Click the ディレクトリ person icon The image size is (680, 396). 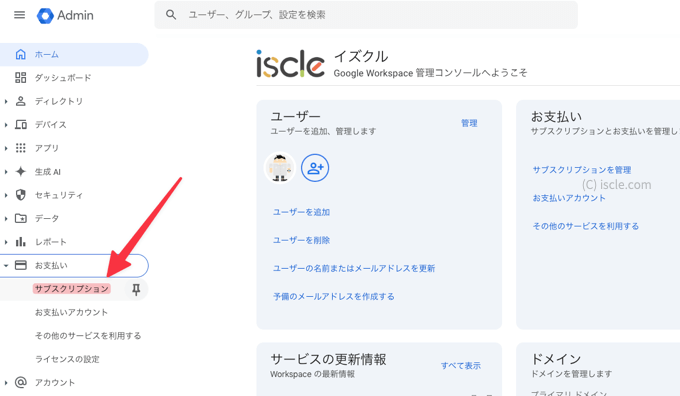coord(20,101)
